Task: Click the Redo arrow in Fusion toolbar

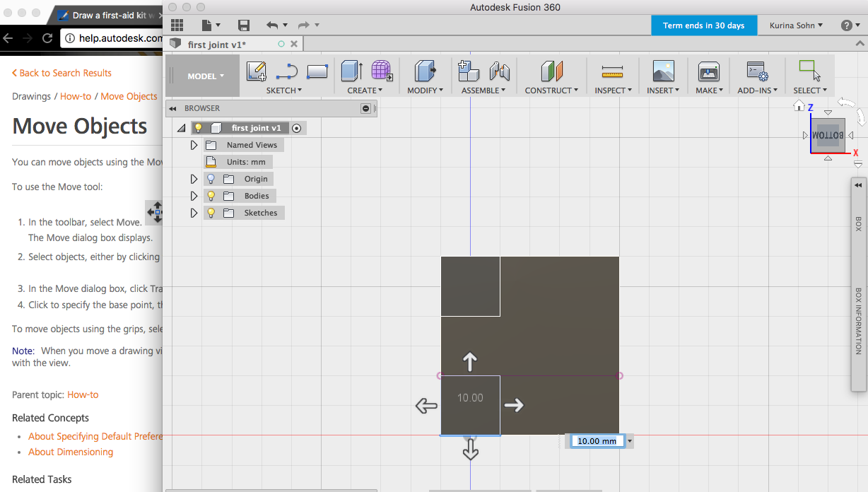Action: coord(304,25)
